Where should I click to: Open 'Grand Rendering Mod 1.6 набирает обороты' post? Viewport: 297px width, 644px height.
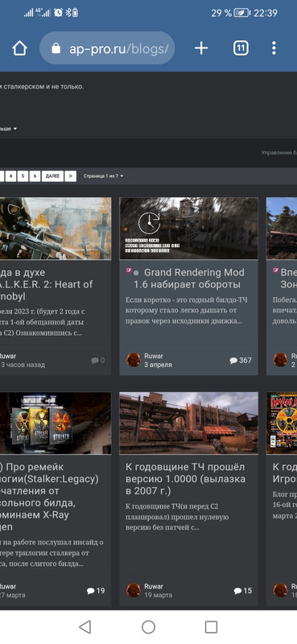pyautogui.click(x=188, y=279)
